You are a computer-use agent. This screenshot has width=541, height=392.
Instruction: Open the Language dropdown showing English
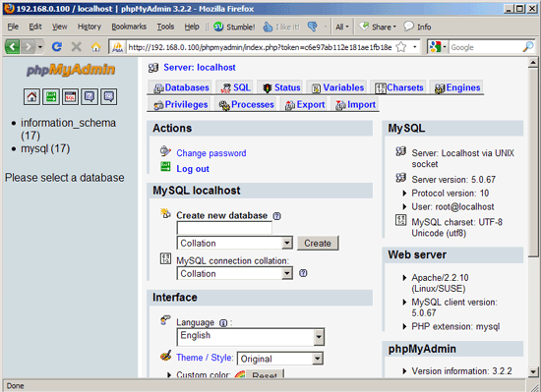coord(251,337)
